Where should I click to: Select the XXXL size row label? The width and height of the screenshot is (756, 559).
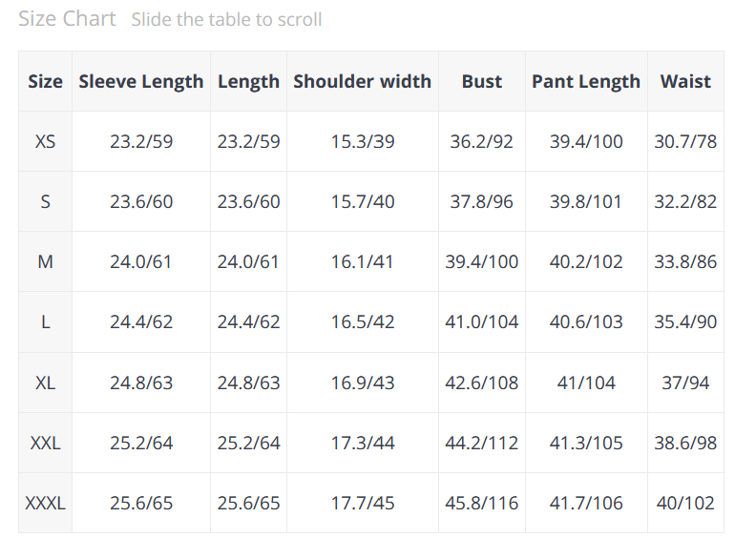[x=45, y=503]
